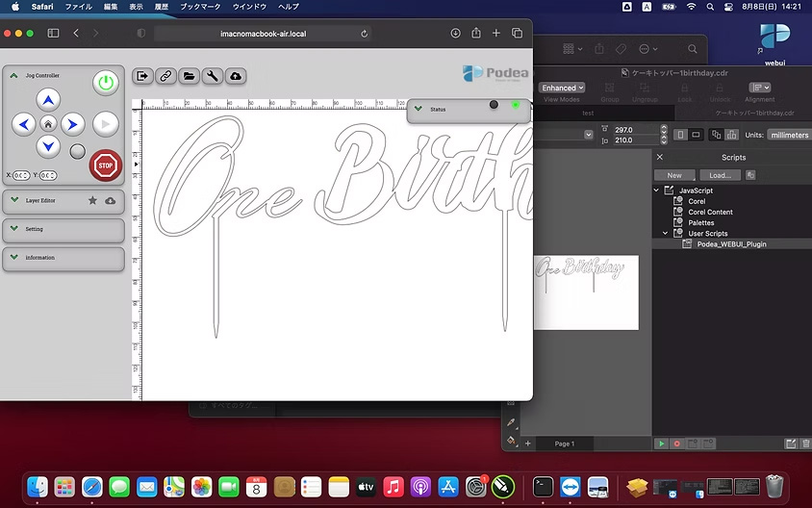The height and width of the screenshot is (508, 812).
Task: Collapse the JavaScript tree node
Action: pyautogui.click(x=656, y=190)
